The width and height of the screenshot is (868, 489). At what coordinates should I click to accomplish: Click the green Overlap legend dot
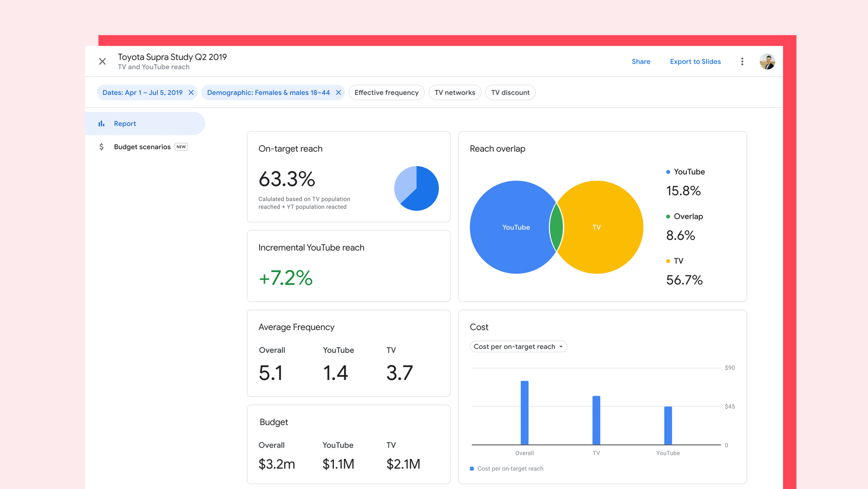point(668,216)
